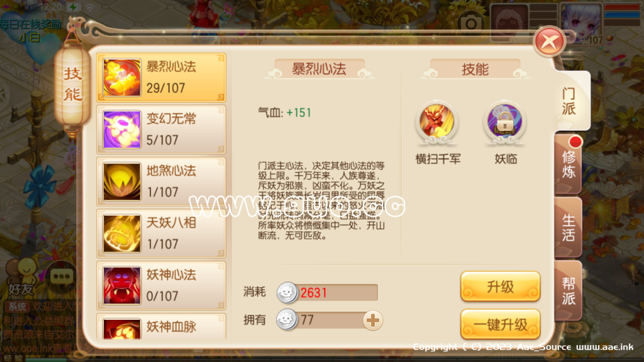Open the 帮派 tab

click(569, 290)
